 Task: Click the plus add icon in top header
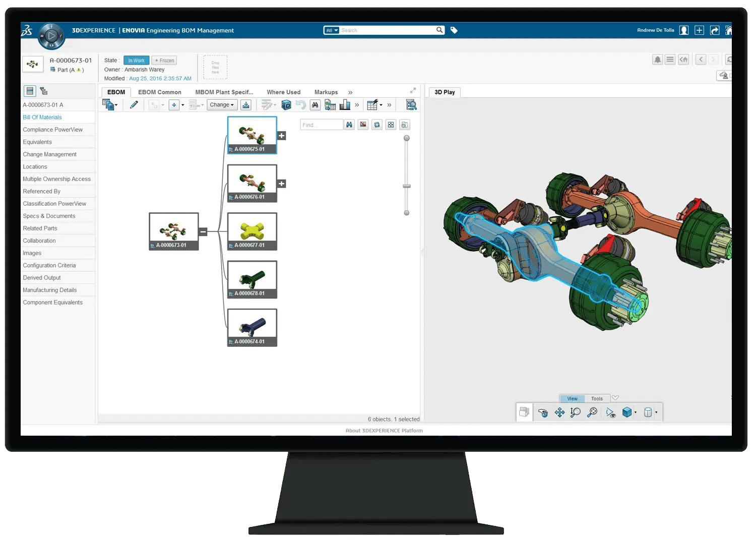click(699, 30)
